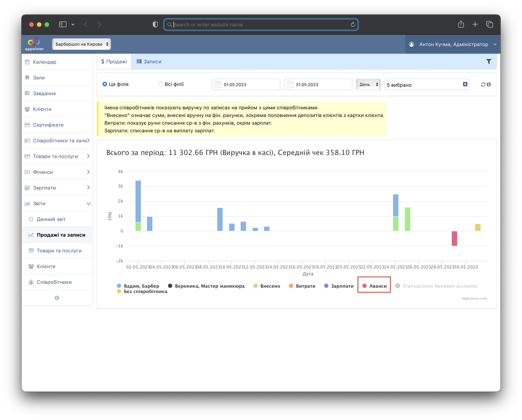Switch to Продажі tab
Image resolution: width=522 pixels, height=420 pixels.
point(114,61)
